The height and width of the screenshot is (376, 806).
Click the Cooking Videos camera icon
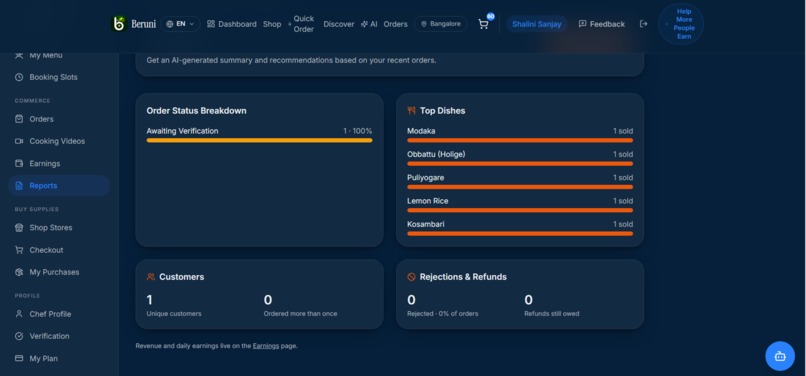click(x=19, y=141)
